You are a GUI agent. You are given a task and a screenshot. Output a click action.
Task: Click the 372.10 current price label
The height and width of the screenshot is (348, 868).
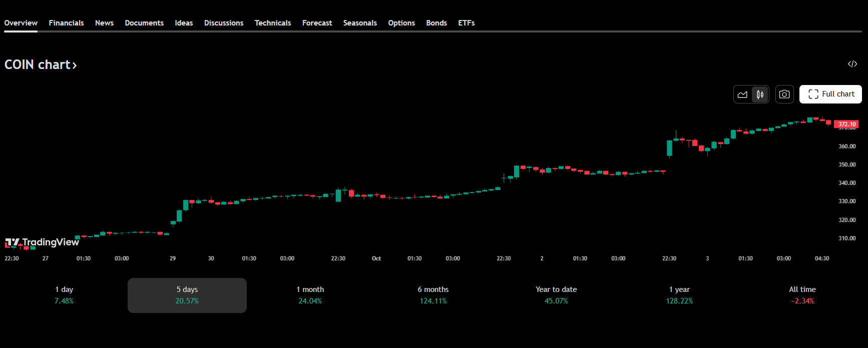point(846,124)
